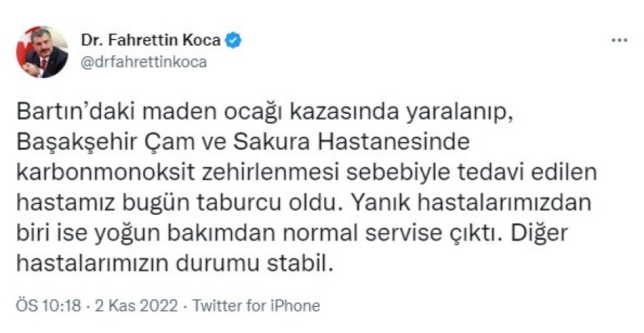Open the three-dot more options menu
The image size is (644, 333).
click(x=620, y=40)
